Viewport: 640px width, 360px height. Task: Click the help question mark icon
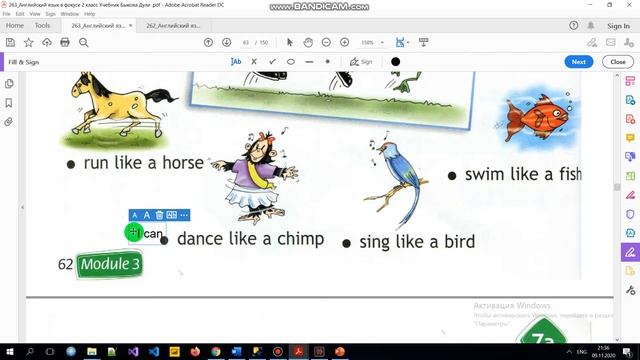click(573, 25)
